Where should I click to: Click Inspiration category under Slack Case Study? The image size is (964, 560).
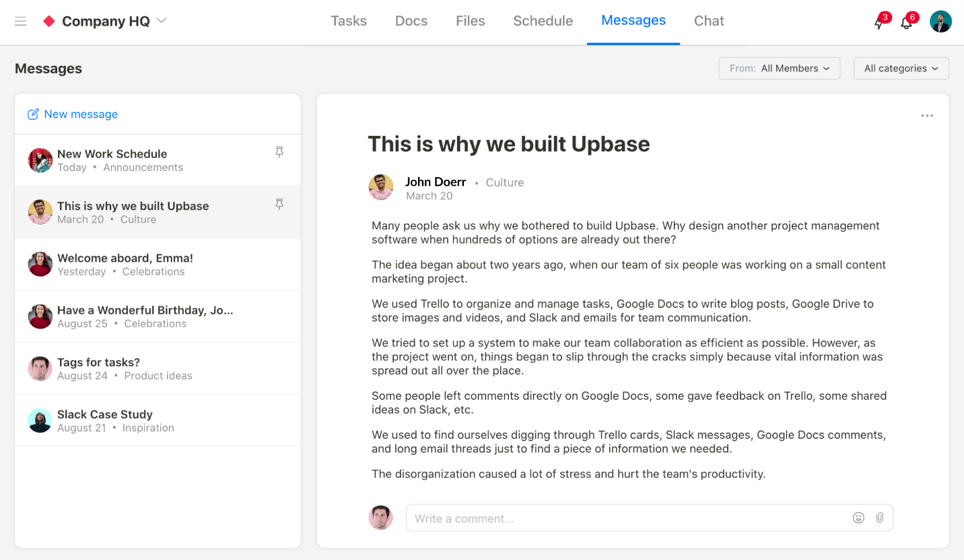[148, 428]
